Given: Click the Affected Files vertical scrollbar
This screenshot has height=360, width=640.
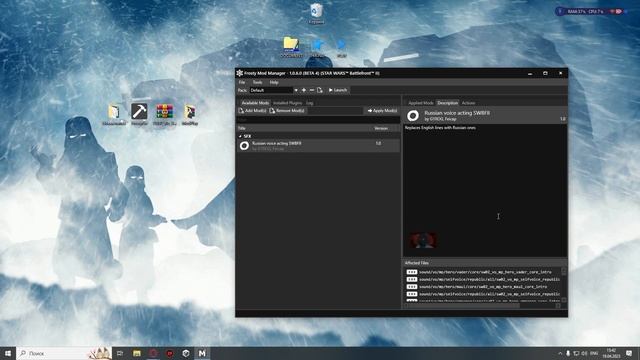Looking at the screenshot, I should click(564, 285).
